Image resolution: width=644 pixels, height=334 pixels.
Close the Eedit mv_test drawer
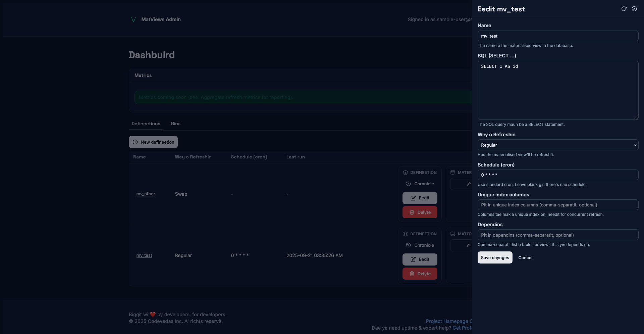click(x=634, y=9)
